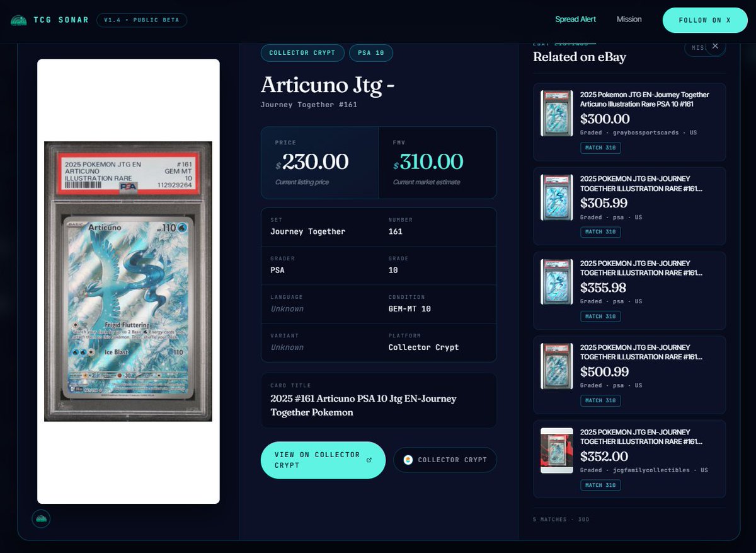Click the Journey Together #161 subtitle
The height and width of the screenshot is (553, 756).
309,105
